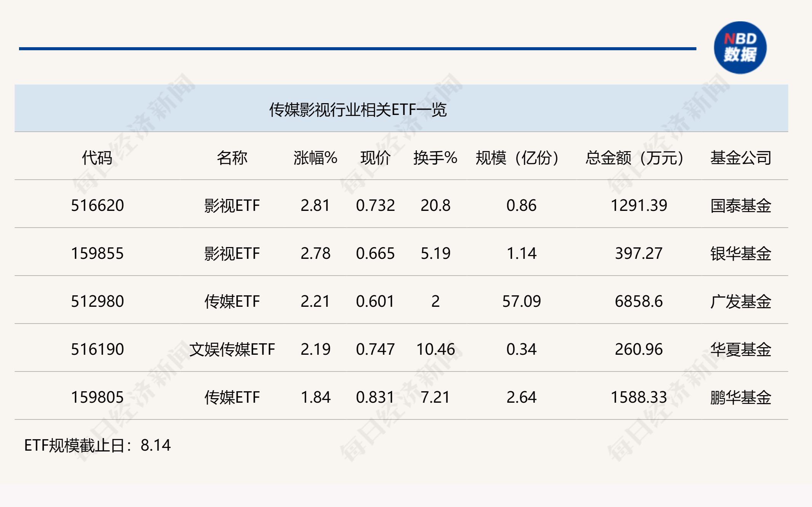Screen dimensions: 812x507
Task: Click the 涨幅% column header
Action: pyautogui.click(x=315, y=158)
